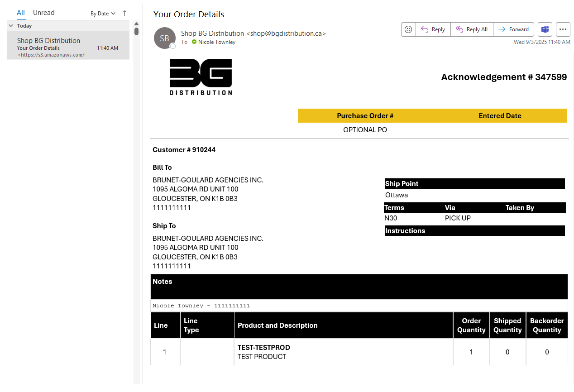Screen dimensions: 574x392
Task: Click the Purchase Order # header
Action: click(x=365, y=116)
